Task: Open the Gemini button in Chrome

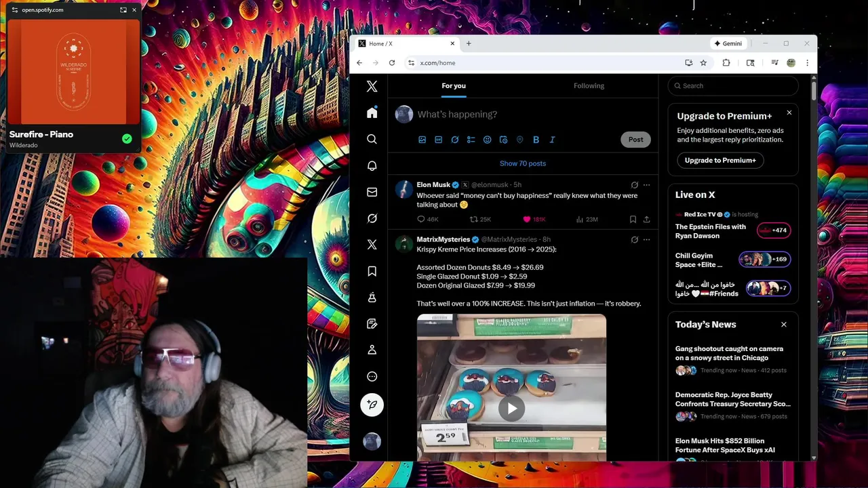Action: tap(728, 43)
